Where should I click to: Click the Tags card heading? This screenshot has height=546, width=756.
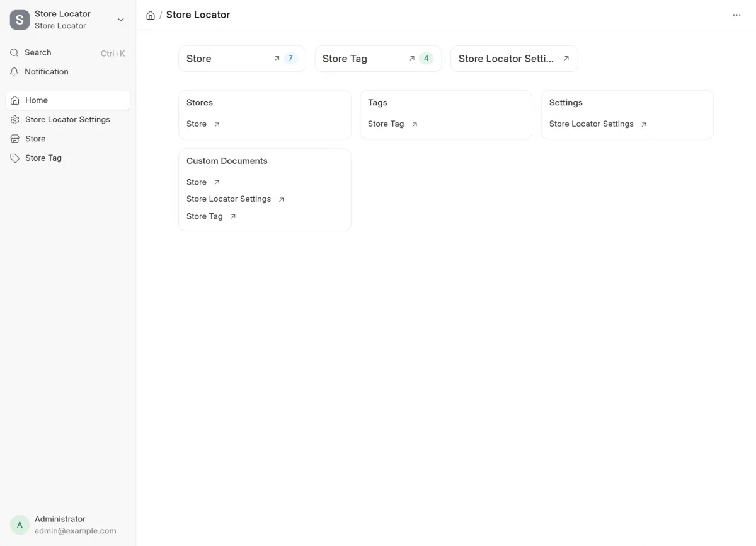tap(377, 103)
